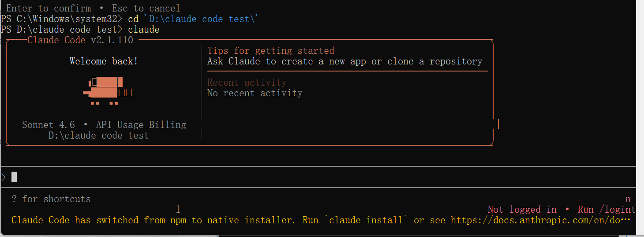Click the 'Esc to cancel' hint
The width and height of the screenshot is (644, 237).
[146, 8]
